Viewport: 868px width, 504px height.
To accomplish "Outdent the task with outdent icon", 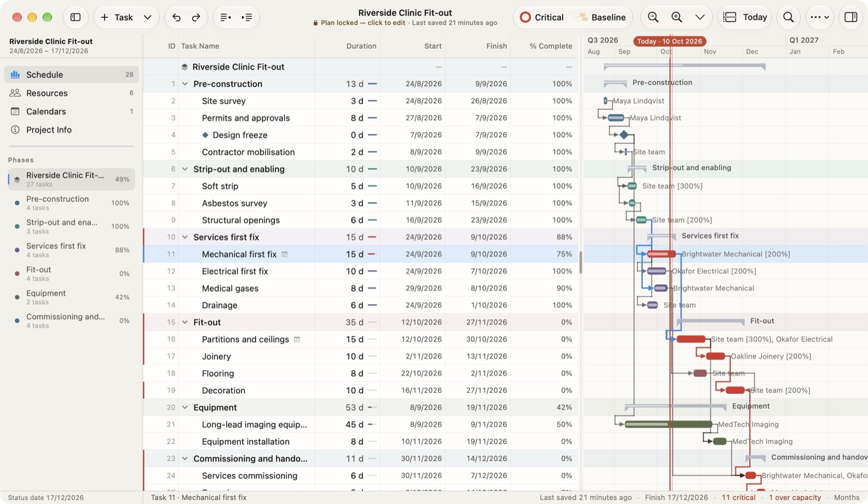I will pyautogui.click(x=226, y=17).
